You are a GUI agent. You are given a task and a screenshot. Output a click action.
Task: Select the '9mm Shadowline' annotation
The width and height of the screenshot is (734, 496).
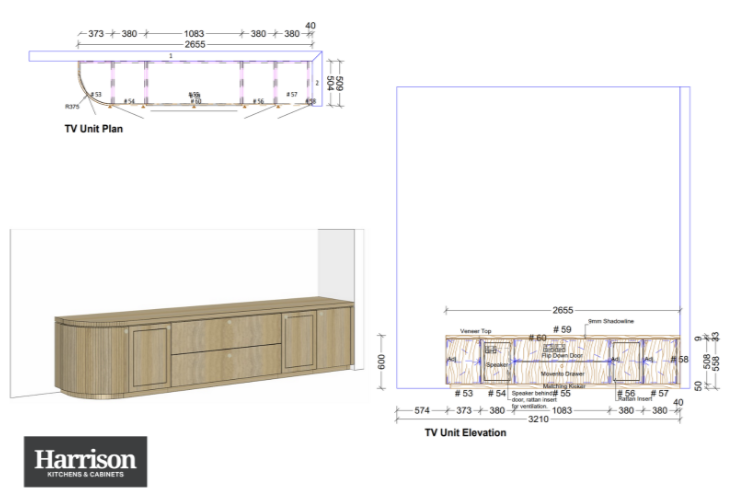611,321
